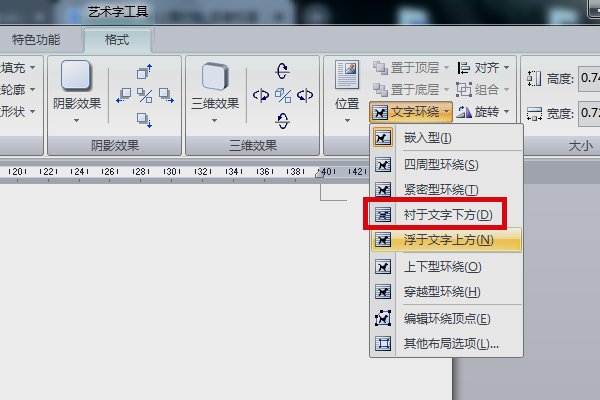Nudge shadow left icon
This screenshot has width=600, height=400.
(x=124, y=95)
